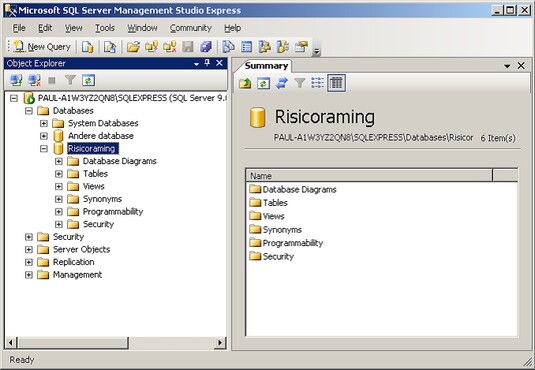Click the database toolbar icon right of Open File

(151, 47)
